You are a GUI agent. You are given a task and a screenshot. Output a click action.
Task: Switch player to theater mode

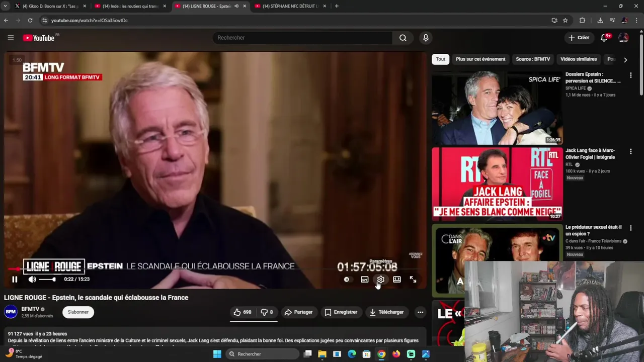[397, 279]
